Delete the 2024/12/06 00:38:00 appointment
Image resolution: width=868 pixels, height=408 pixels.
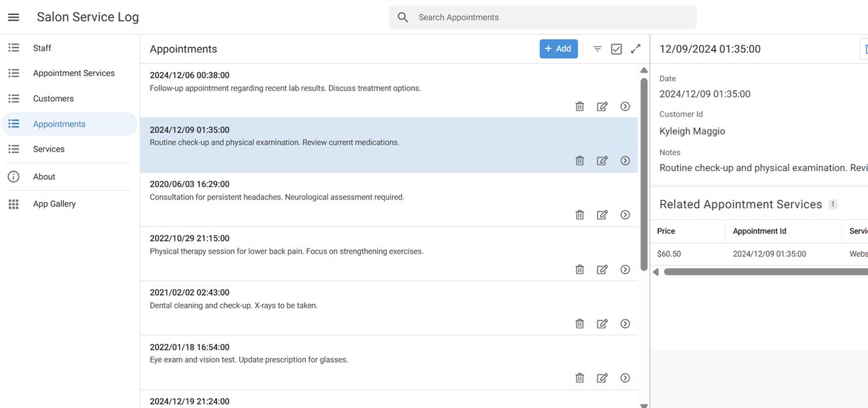580,106
